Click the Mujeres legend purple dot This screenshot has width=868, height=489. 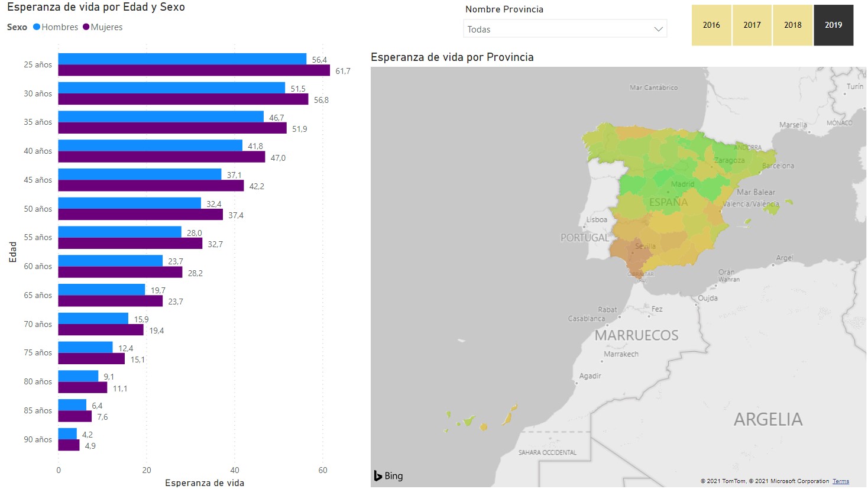click(86, 27)
